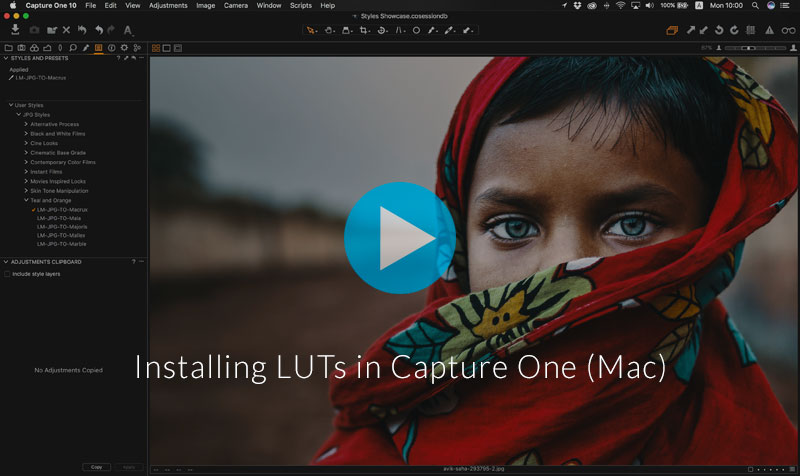Toggle the orange edit selected variants icon
The width and height of the screenshot is (800, 476).
pyautogui.click(x=672, y=30)
